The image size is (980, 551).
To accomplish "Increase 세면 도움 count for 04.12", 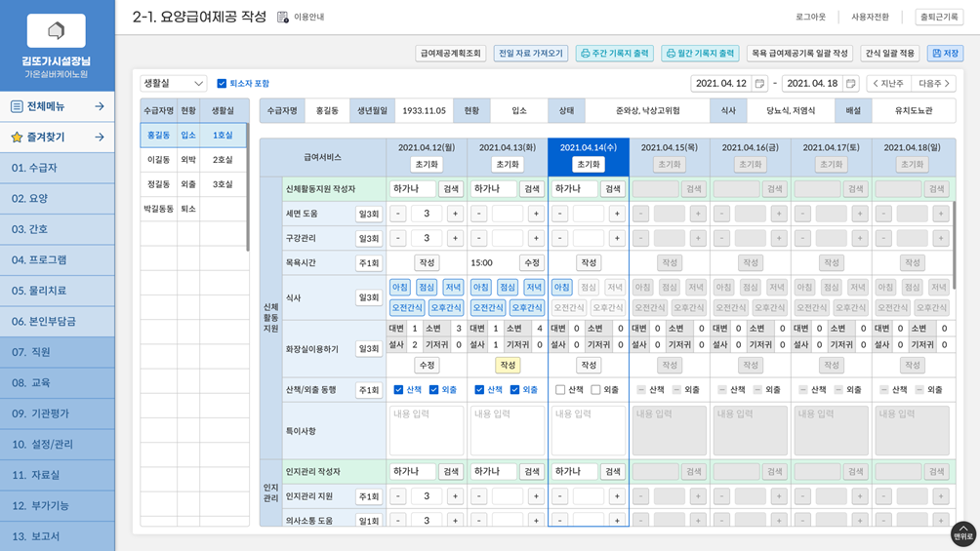I will [x=455, y=214].
